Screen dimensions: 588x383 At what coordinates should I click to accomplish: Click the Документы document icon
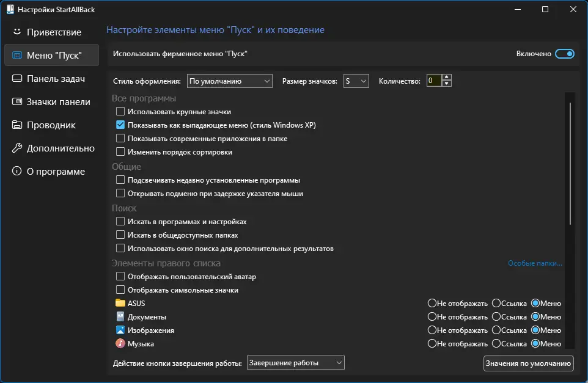pos(120,316)
